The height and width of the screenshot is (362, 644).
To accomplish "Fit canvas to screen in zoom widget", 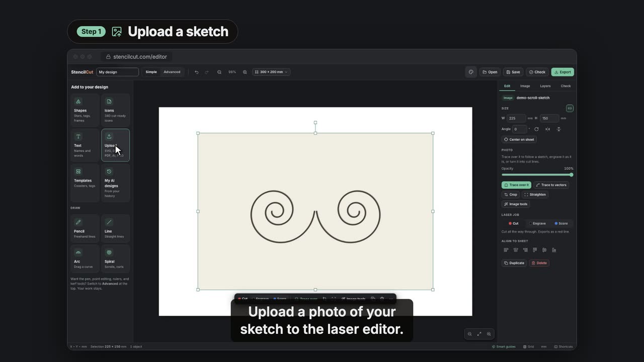I will point(479,334).
